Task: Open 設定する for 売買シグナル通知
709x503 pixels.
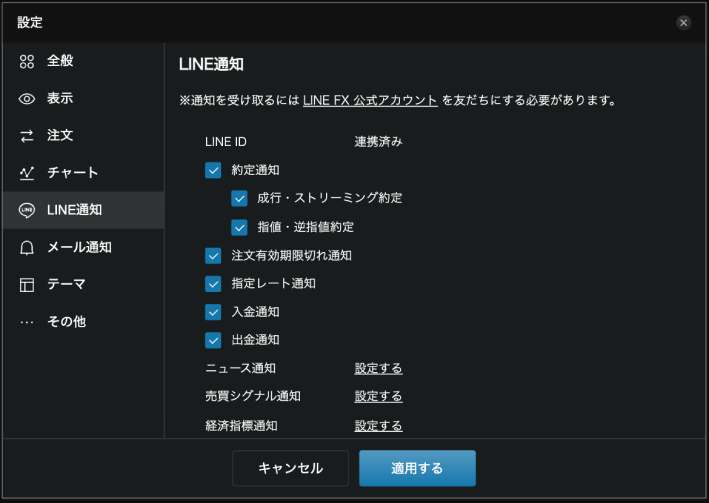Action: click(378, 396)
